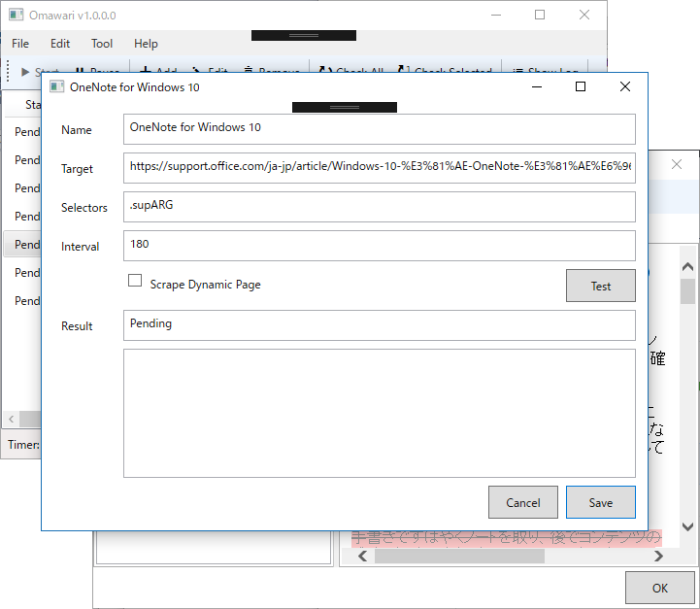Viewport: 700px width, 609px height.
Task: Click left scroll arrow in Omawari list
Action: [x=11, y=419]
